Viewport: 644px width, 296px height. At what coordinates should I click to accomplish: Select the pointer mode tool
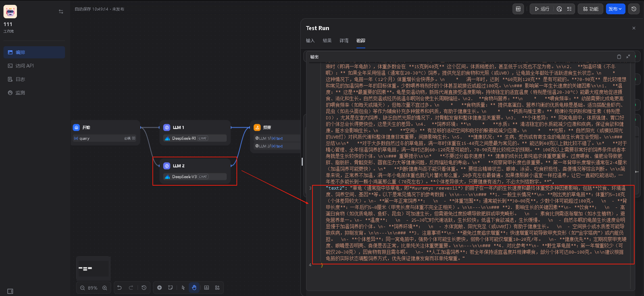click(183, 288)
